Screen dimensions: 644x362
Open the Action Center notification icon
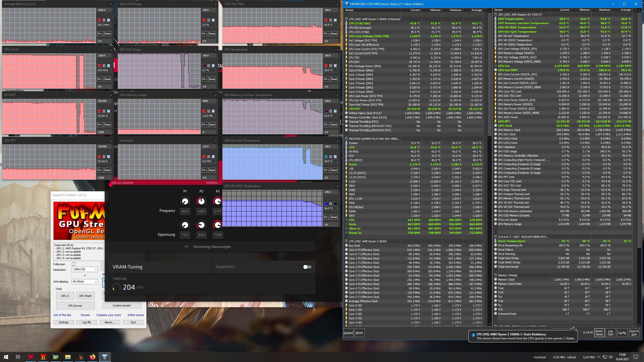click(636, 357)
